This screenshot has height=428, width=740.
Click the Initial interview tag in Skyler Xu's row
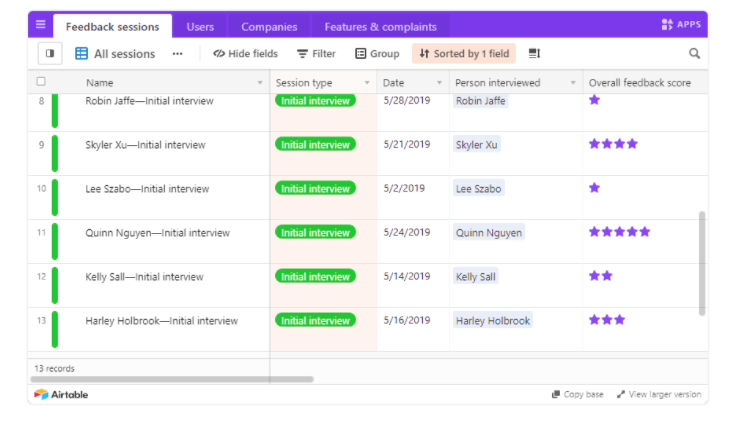coord(315,144)
